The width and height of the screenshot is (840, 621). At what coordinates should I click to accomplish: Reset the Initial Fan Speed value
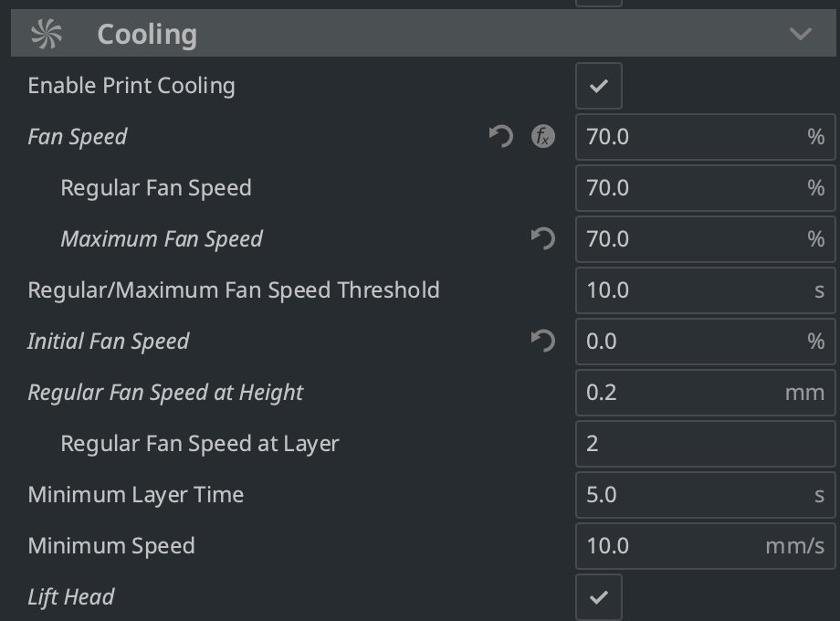click(x=542, y=342)
